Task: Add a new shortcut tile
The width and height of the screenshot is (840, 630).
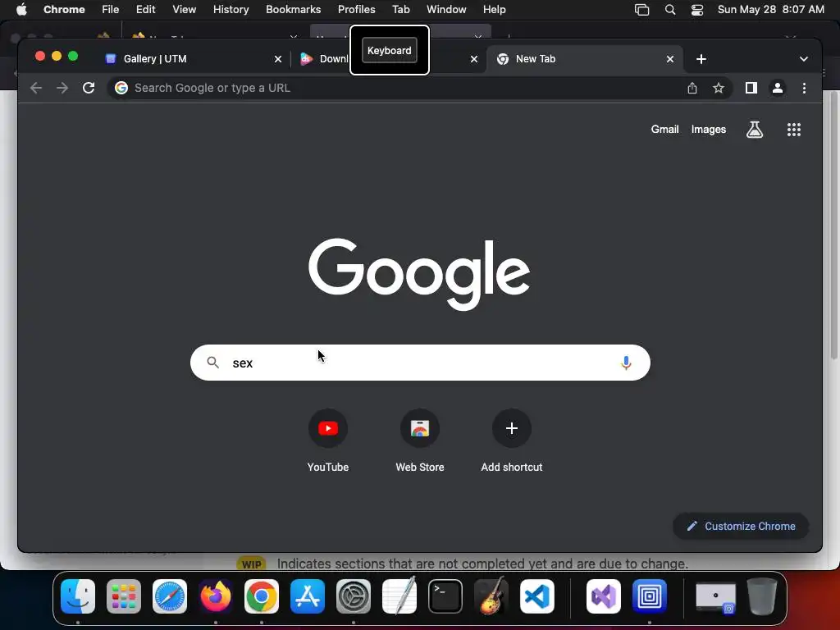Action: click(512, 441)
